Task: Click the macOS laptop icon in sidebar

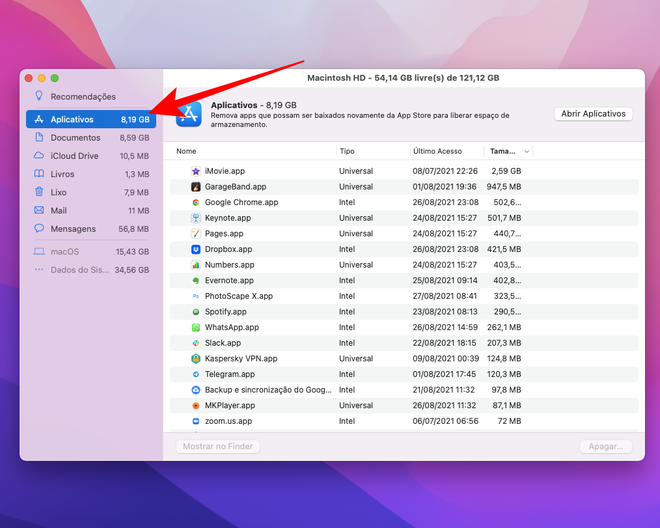Action: tap(39, 251)
